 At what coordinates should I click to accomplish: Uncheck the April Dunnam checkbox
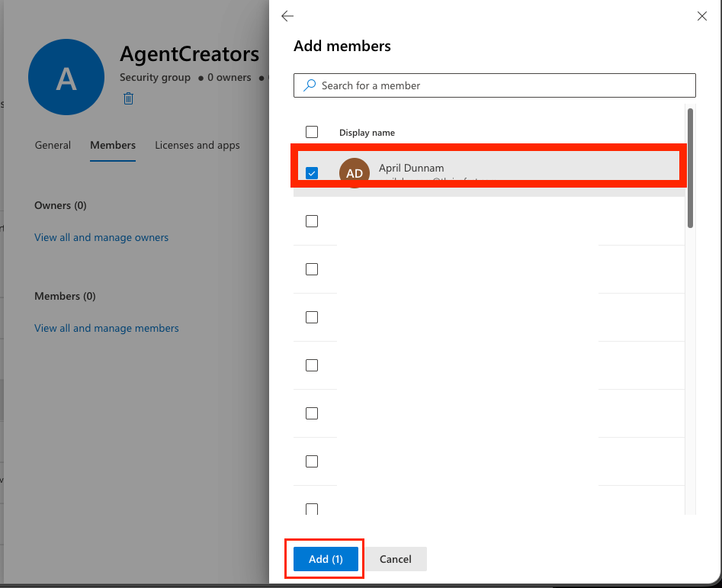tap(312, 173)
